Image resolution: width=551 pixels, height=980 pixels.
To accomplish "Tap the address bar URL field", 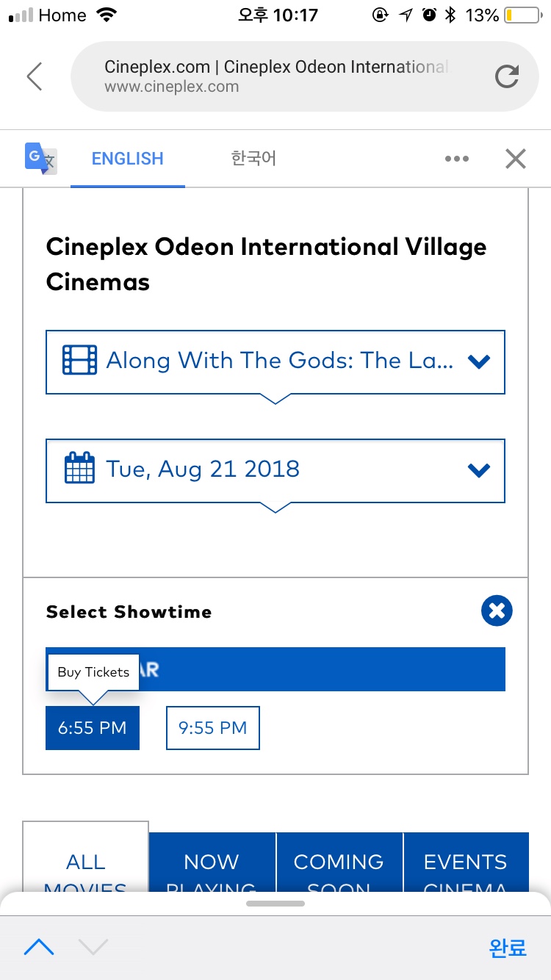I will click(x=275, y=76).
